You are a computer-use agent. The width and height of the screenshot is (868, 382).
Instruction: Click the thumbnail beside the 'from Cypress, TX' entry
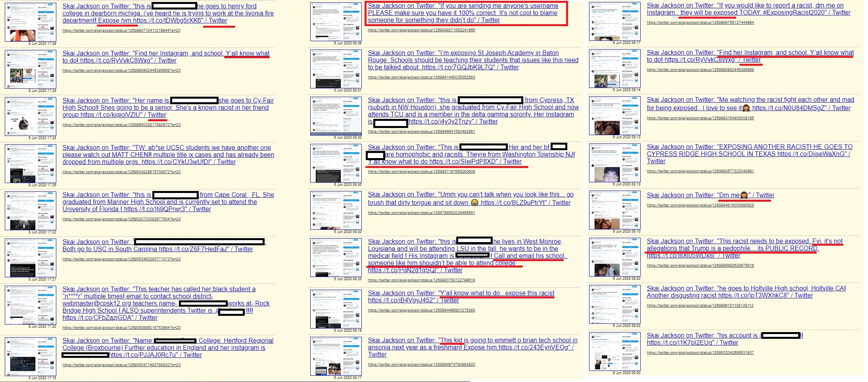[x=336, y=116]
